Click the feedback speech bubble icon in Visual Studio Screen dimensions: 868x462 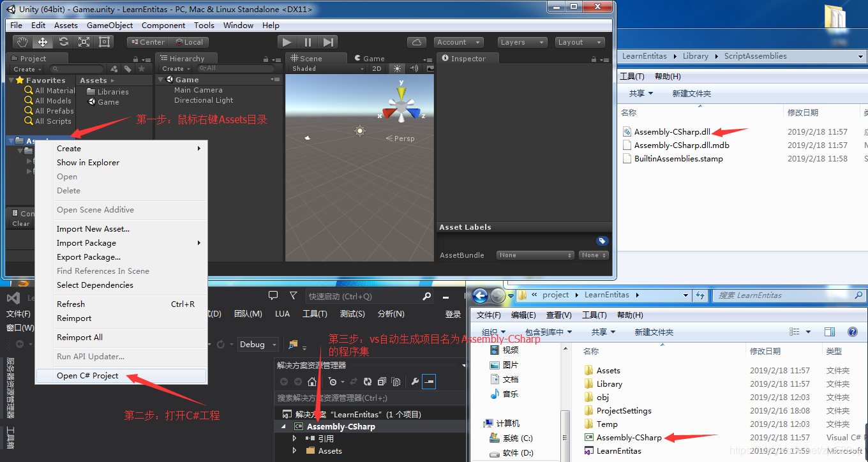(x=273, y=295)
